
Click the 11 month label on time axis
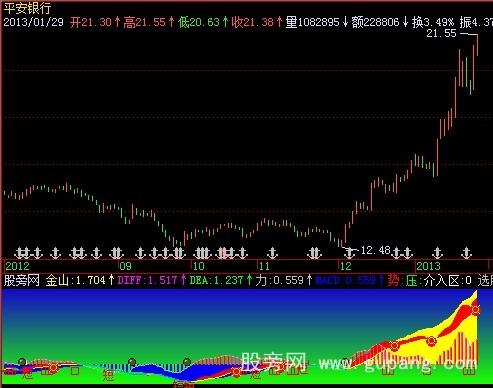(264, 266)
